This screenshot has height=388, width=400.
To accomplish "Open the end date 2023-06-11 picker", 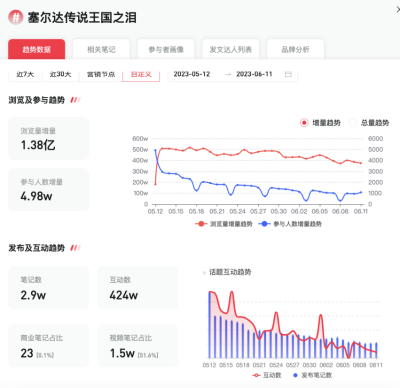I will pos(254,74).
